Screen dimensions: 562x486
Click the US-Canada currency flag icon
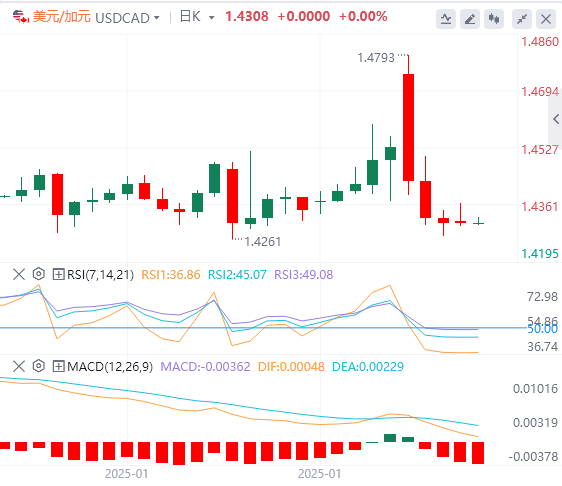[x=21, y=17]
